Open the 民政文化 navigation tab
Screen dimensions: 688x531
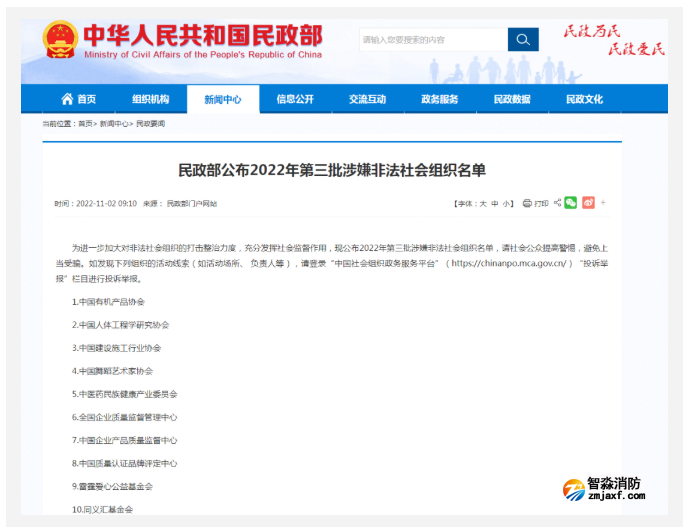pos(584,99)
